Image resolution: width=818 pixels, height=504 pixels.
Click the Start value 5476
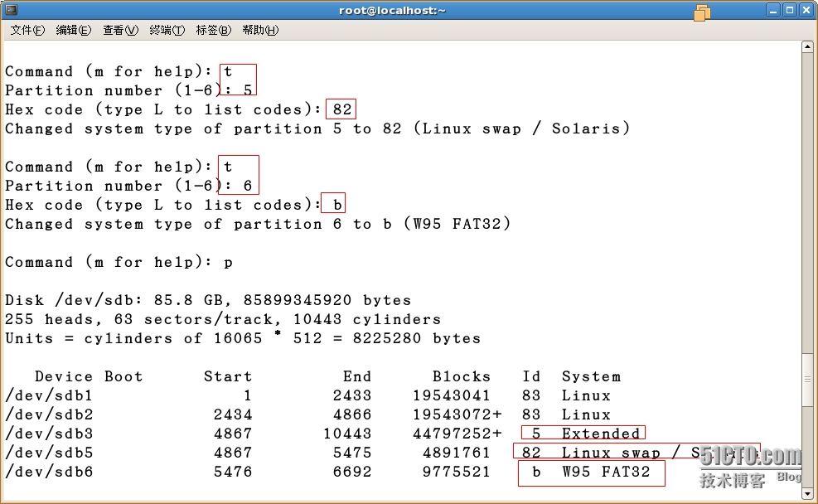tap(233, 472)
